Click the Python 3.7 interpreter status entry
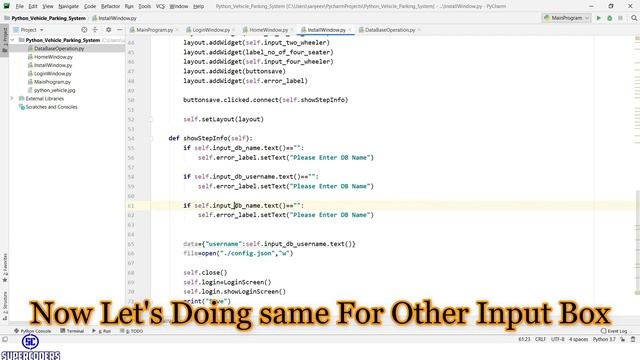 [x=604, y=339]
